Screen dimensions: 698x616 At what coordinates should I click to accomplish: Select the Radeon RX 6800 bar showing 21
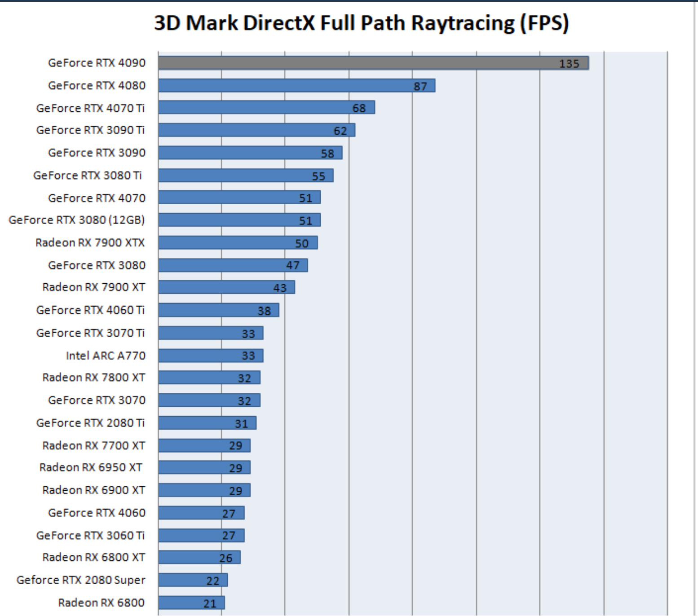pos(191,603)
